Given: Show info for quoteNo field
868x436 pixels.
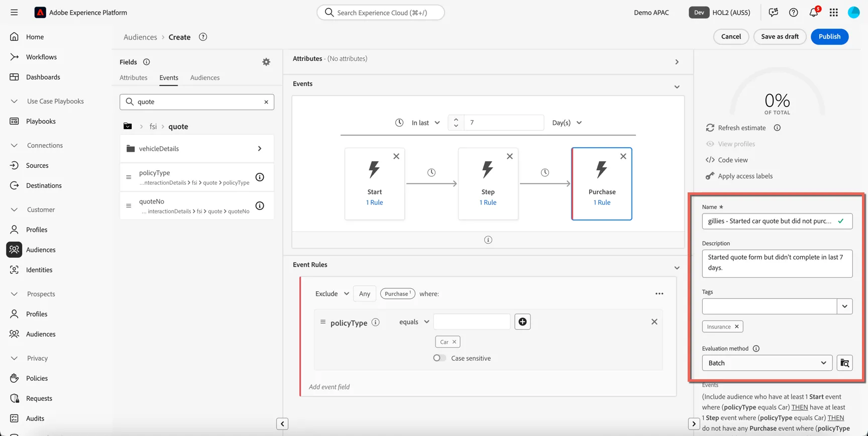Looking at the screenshot, I should click(x=260, y=205).
